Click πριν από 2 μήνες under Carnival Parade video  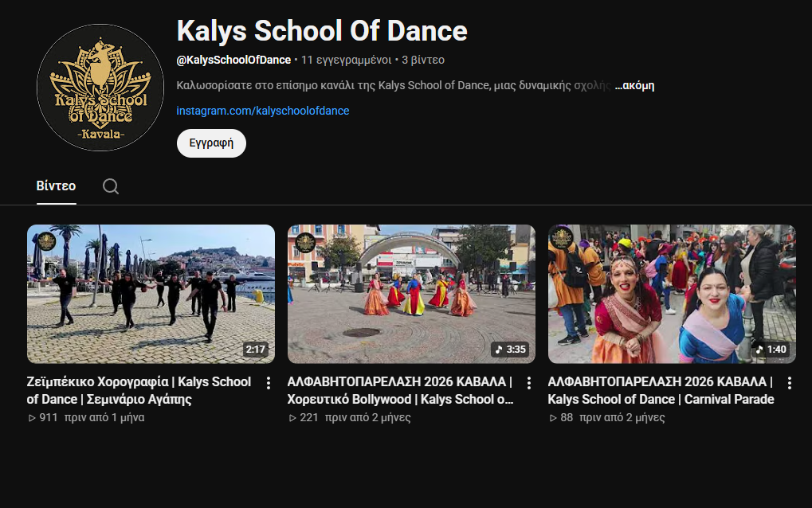tap(622, 417)
